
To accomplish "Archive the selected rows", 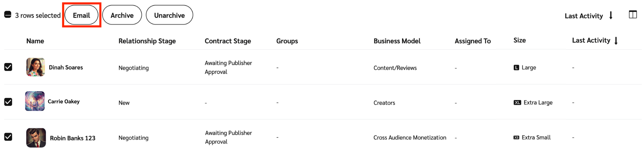I will click(x=122, y=15).
